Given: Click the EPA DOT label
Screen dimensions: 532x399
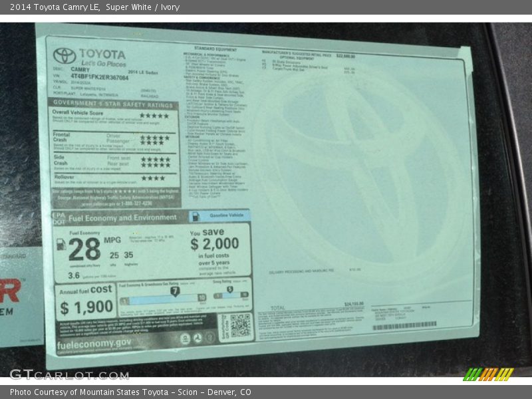Looking at the screenshot, I should tap(59, 219).
